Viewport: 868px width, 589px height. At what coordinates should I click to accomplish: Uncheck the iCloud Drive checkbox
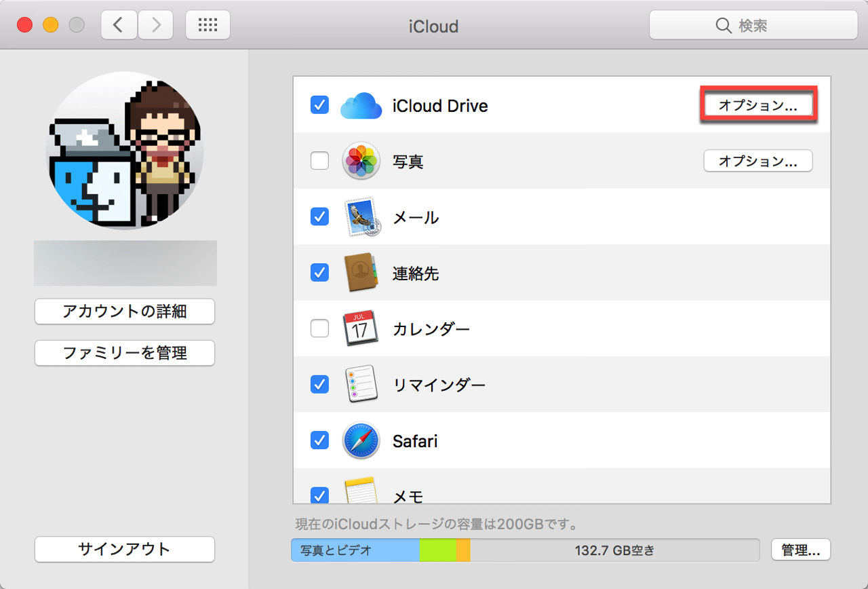[x=319, y=105]
